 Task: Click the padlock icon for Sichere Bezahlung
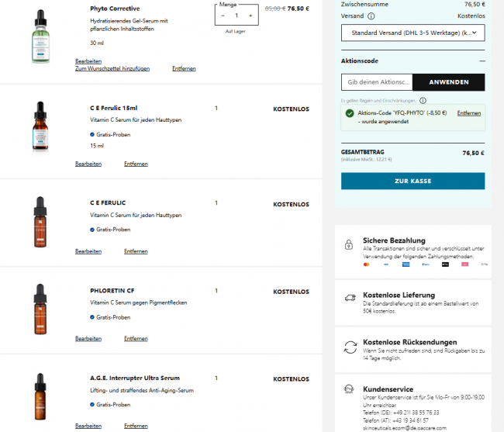coord(348,245)
